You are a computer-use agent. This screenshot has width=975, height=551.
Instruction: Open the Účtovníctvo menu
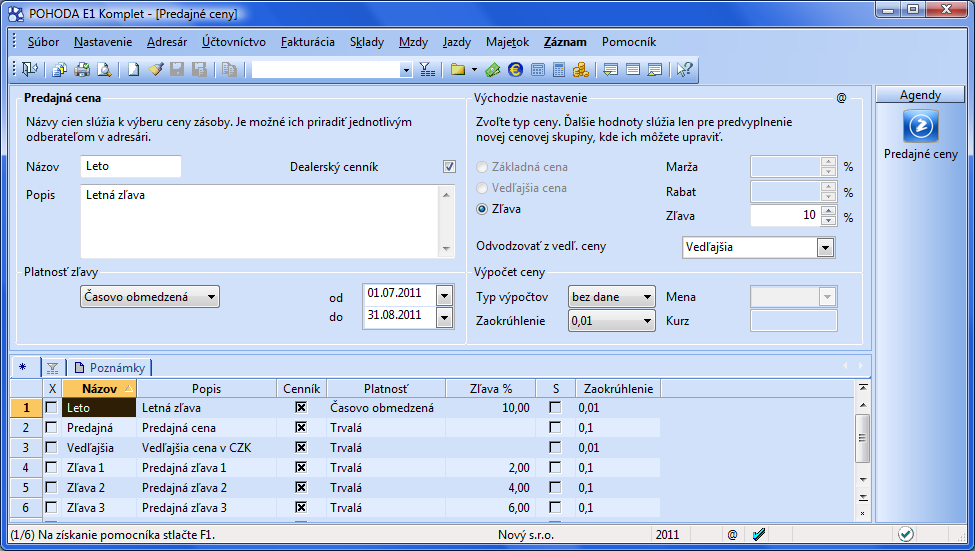[234, 42]
